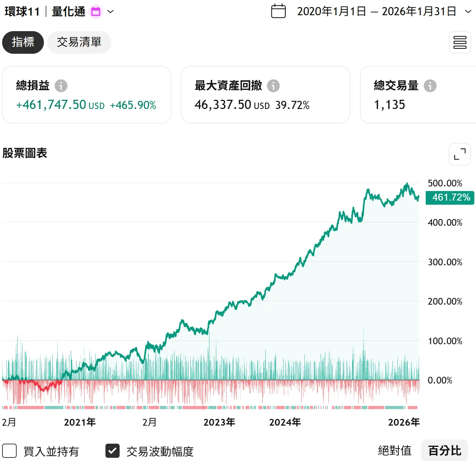Click the purple badge icon next to 量化通
Image resolution: width=476 pixels, height=461 pixels.
96,12
